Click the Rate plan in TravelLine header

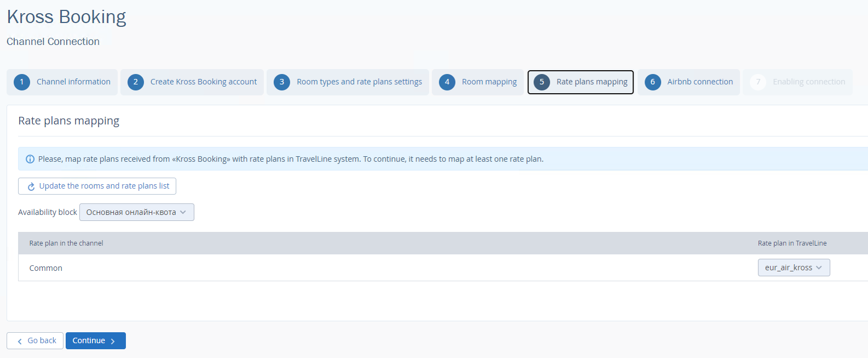(792, 243)
